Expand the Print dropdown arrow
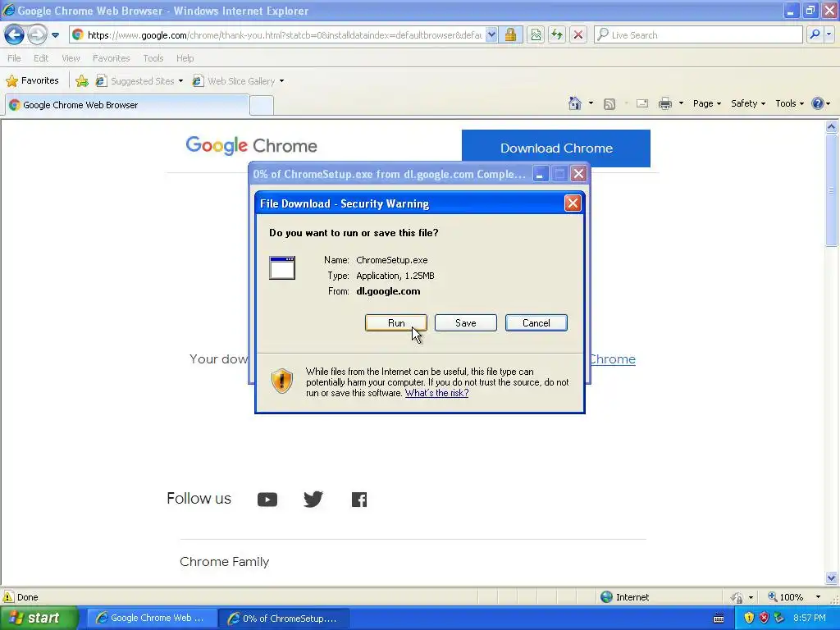Image resolution: width=840 pixels, height=630 pixels. tap(681, 103)
